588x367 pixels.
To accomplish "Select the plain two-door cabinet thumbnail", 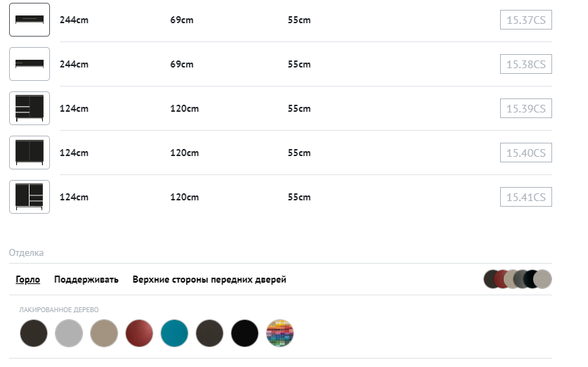I will click(30, 153).
